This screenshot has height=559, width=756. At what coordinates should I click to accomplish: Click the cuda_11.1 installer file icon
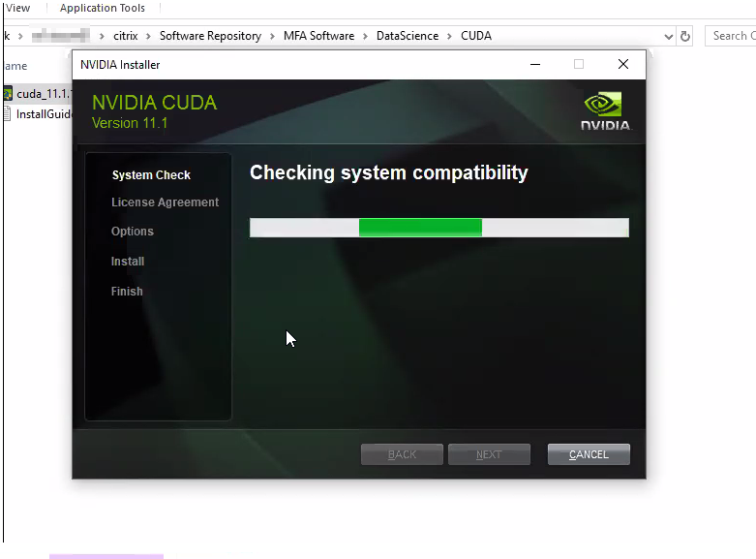click(8, 93)
